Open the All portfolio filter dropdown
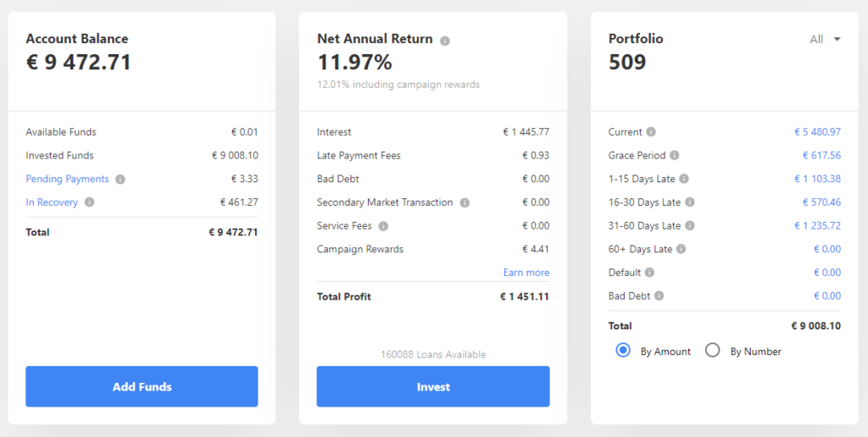The image size is (868, 437). 825,39
